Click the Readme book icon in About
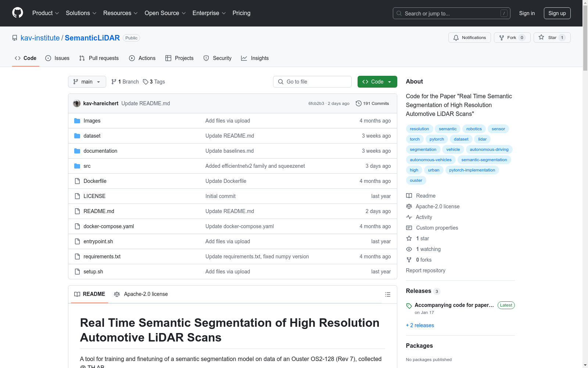Image resolution: width=588 pixels, height=368 pixels. [x=409, y=196]
